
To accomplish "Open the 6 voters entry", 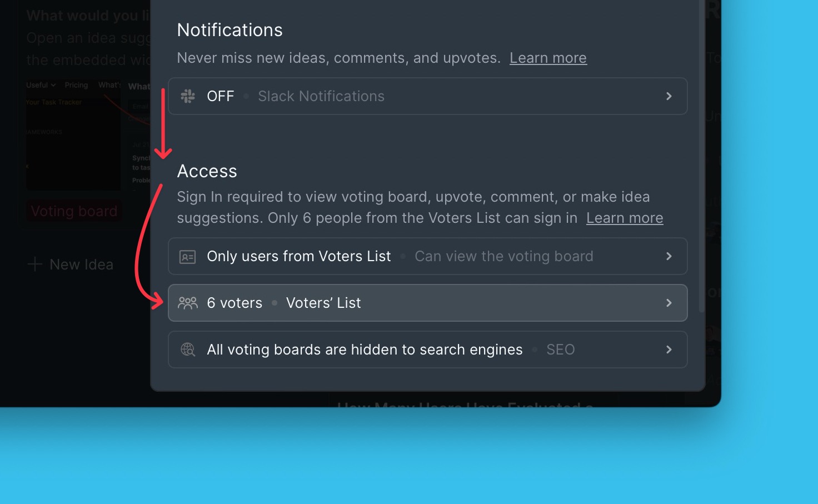I will 235,303.
